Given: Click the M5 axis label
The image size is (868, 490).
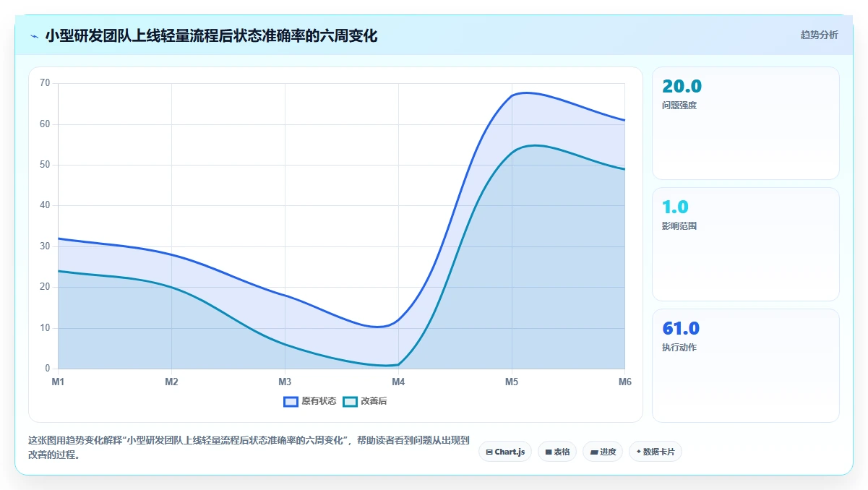Looking at the screenshot, I should click(512, 382).
